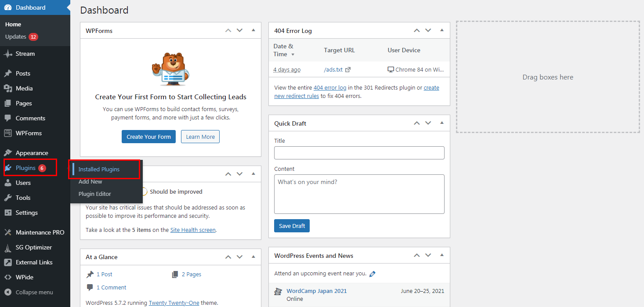
Task: Open the Site Health screen link
Action: (193, 230)
